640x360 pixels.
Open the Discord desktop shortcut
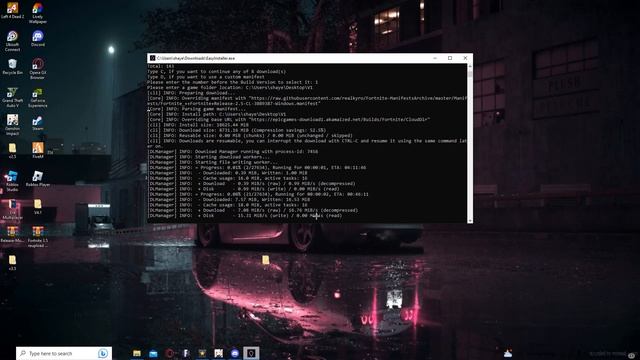[38, 39]
